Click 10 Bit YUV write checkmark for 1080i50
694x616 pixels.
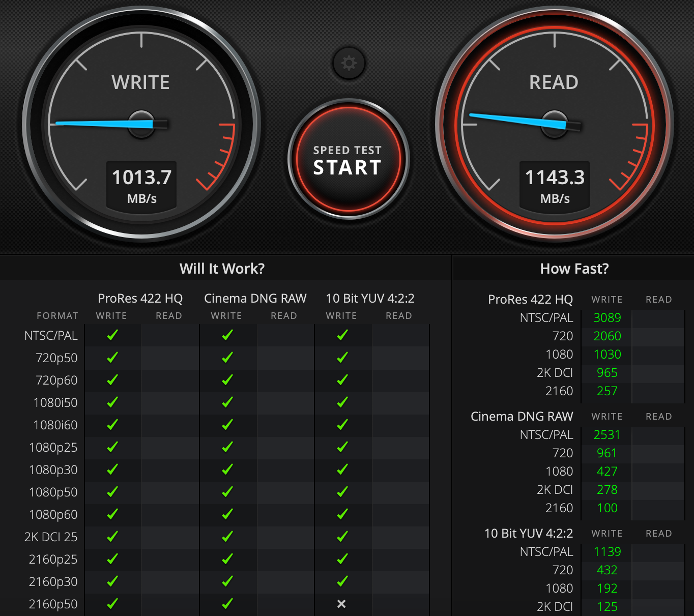[x=342, y=402]
